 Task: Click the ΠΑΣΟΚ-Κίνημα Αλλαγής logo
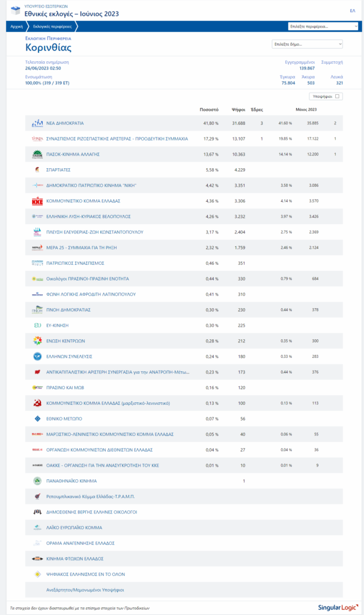coord(37,154)
